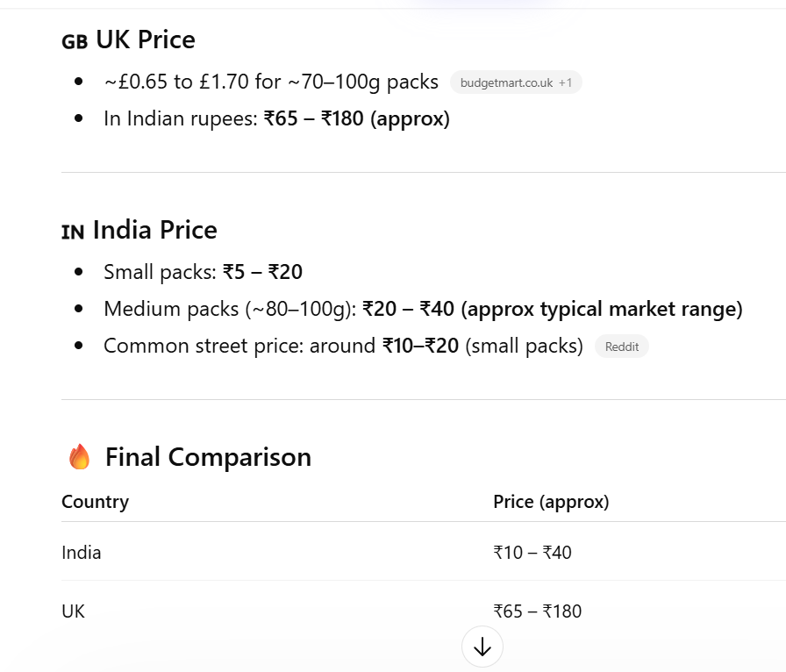786x672 pixels.
Task: Click the "Final Comparison" heading text
Action: click(208, 457)
